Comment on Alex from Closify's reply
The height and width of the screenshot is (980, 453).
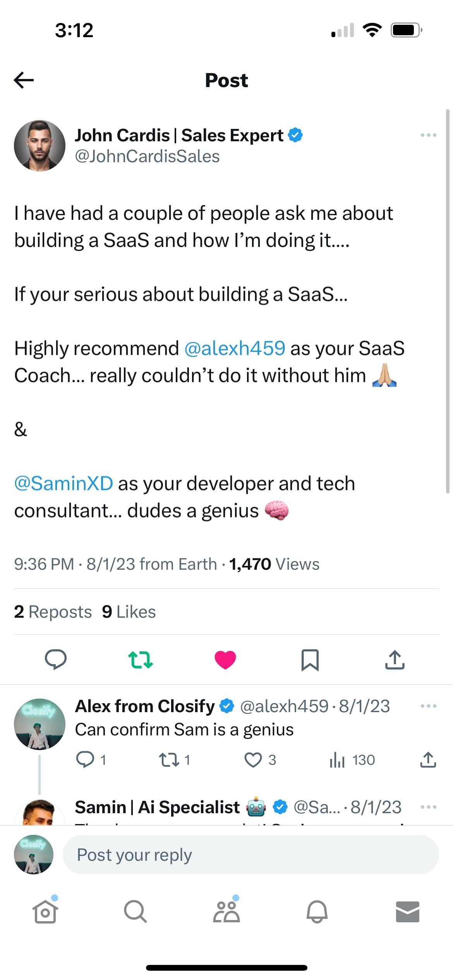(x=85, y=760)
